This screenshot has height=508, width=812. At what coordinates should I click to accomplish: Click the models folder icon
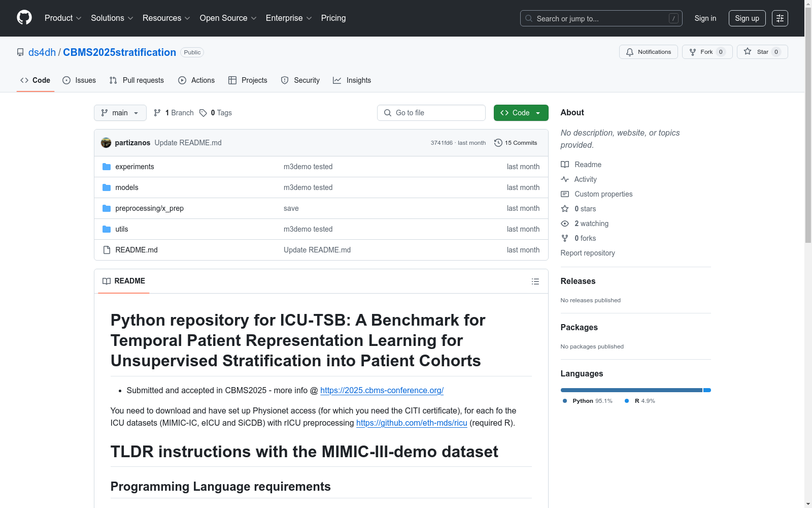[107, 187]
